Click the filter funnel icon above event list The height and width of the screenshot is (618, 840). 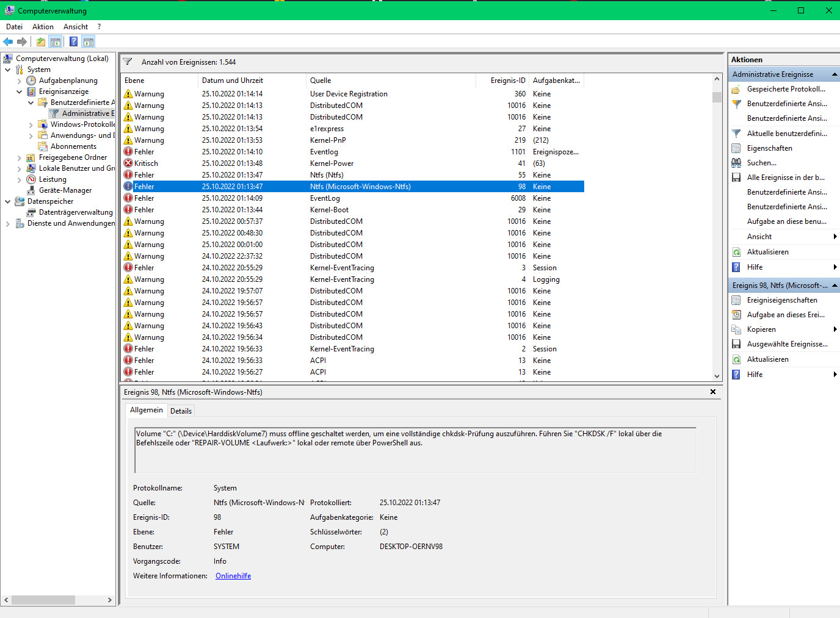click(128, 62)
